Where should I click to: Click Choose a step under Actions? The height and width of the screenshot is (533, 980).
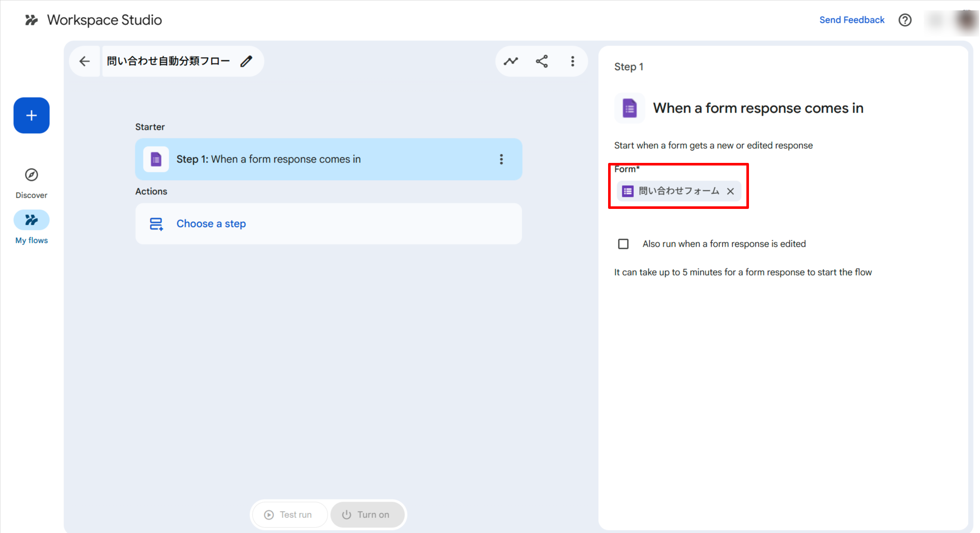[211, 224]
